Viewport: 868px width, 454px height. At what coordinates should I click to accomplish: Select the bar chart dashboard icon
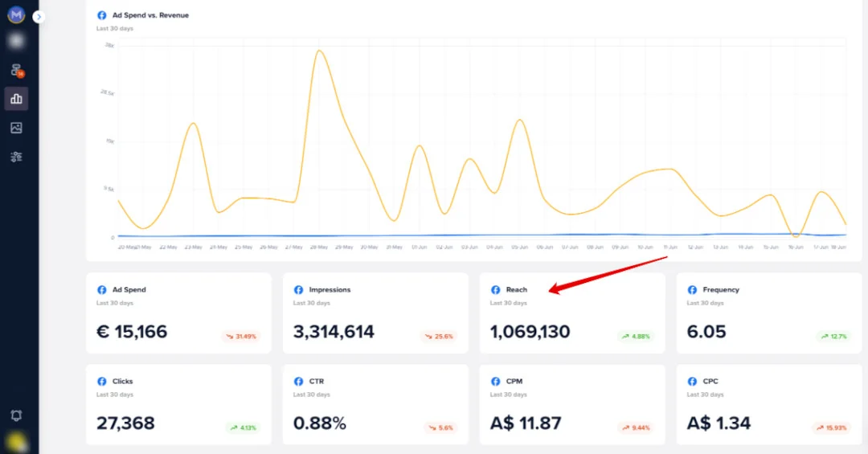click(x=17, y=99)
